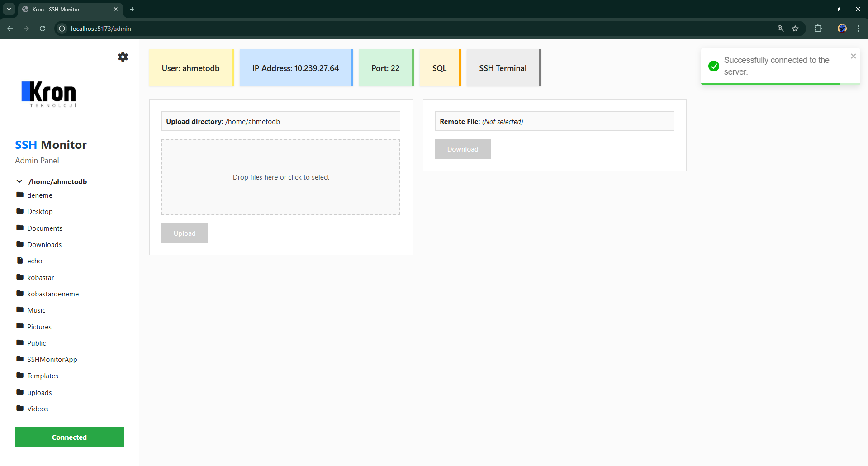Click the browser profile avatar

(x=842, y=28)
